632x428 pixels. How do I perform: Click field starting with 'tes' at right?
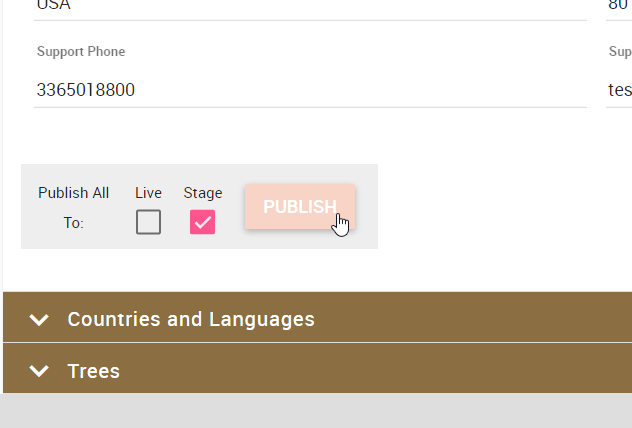pos(619,90)
